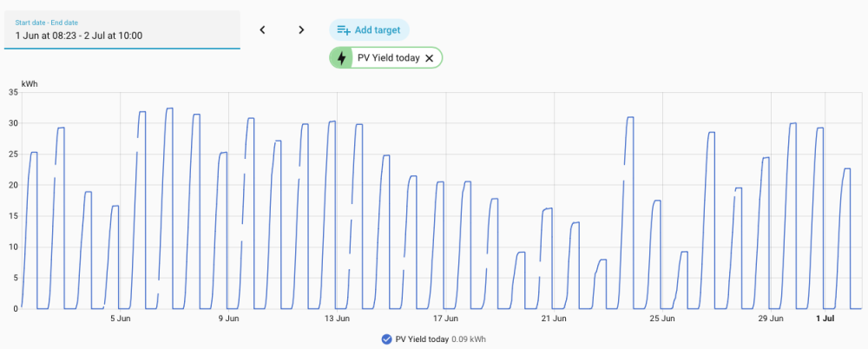Select PV Yield today chip text
The height and width of the screenshot is (349, 868).
[389, 58]
